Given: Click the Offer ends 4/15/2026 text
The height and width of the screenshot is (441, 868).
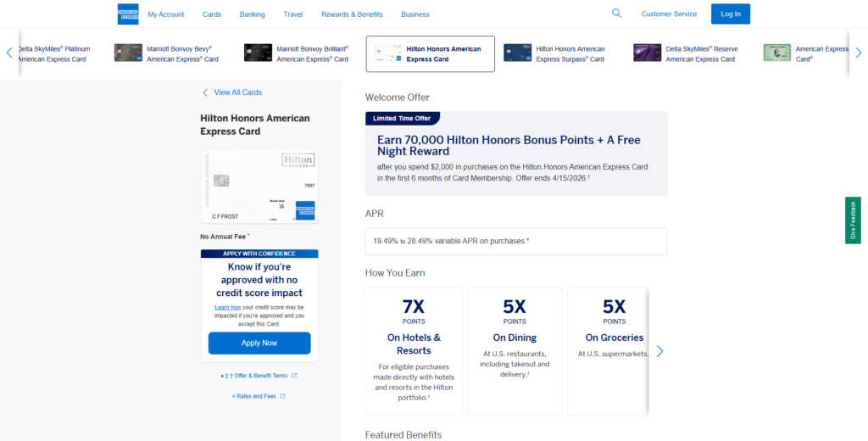Looking at the screenshot, I should click(554, 178).
